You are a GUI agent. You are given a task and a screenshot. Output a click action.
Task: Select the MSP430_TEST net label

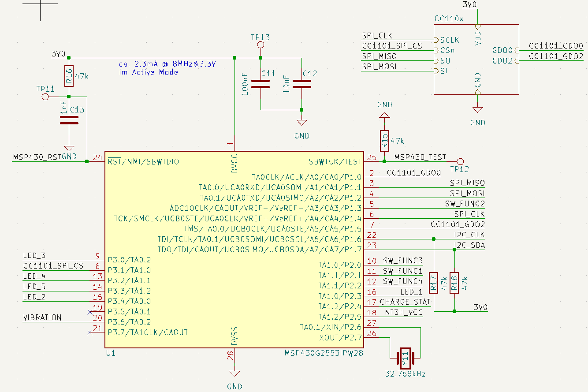[x=420, y=157]
